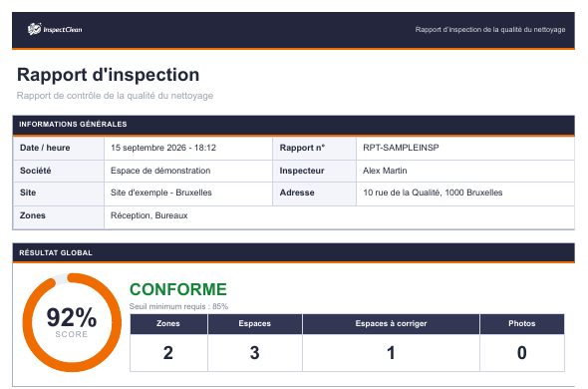The height and width of the screenshot is (389, 588).
Task: Click the "Zones" column header in results table
Action: tap(168, 323)
